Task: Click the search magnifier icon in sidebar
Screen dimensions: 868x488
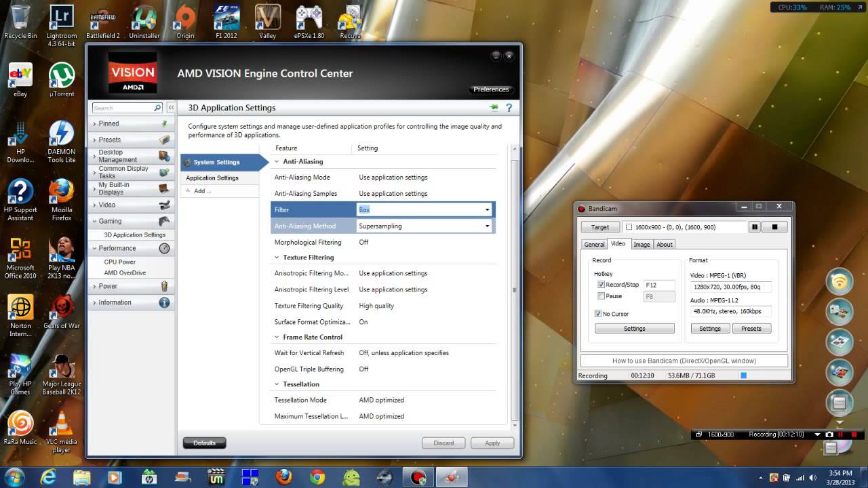Action: click(157, 108)
